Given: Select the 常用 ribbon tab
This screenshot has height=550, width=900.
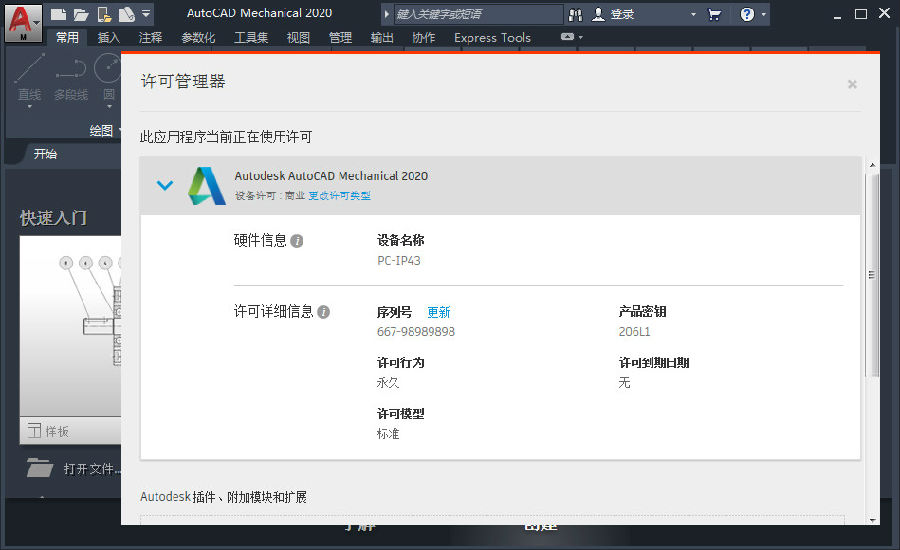Looking at the screenshot, I should (67, 38).
